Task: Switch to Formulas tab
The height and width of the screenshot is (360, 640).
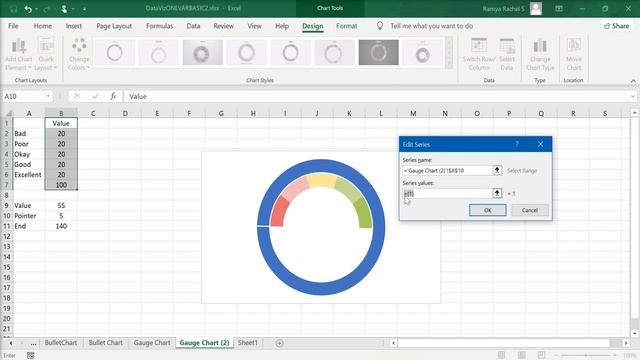Action: [x=159, y=26]
